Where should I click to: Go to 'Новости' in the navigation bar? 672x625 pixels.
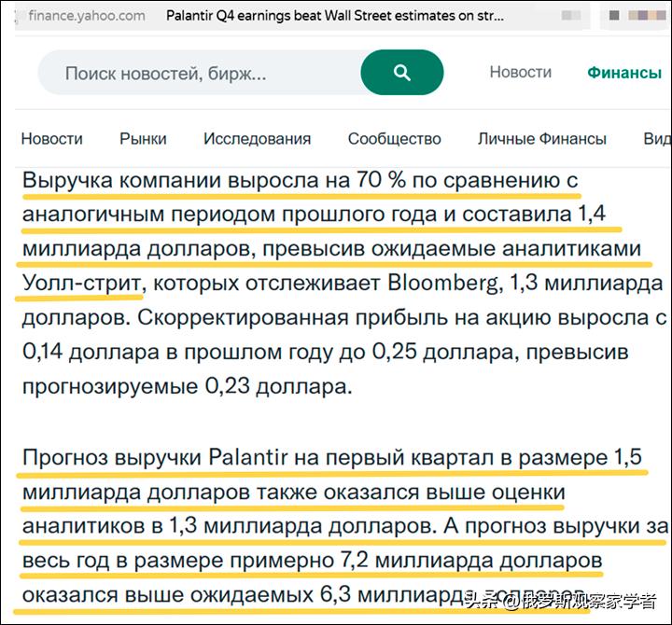tap(51, 138)
